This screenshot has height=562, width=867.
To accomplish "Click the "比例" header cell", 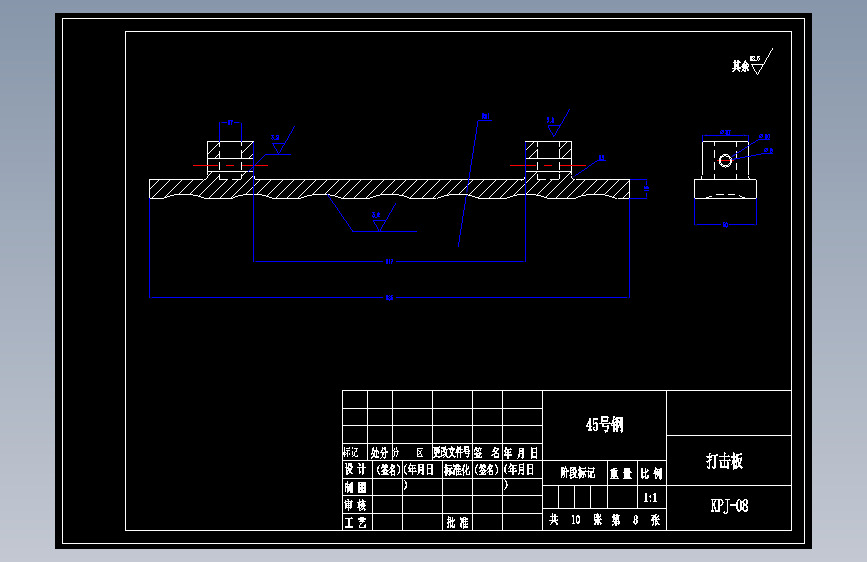I will click(x=651, y=473).
